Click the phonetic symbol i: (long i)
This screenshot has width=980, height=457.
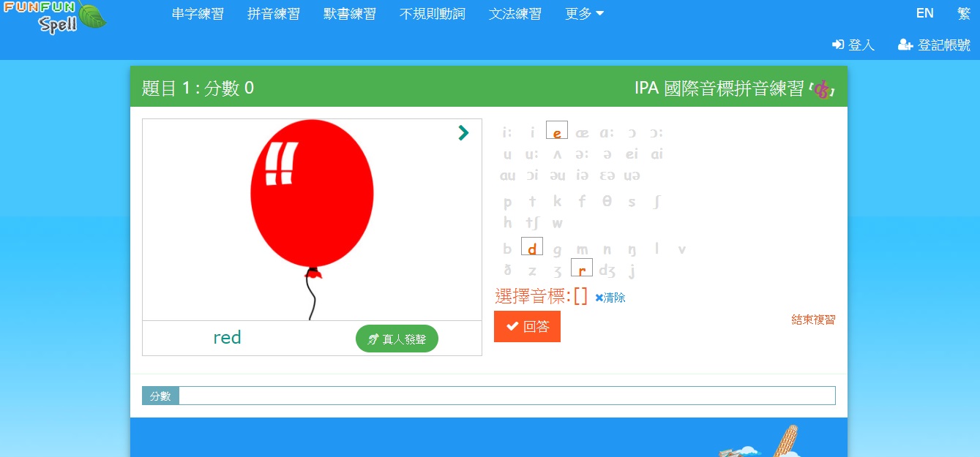tap(507, 133)
